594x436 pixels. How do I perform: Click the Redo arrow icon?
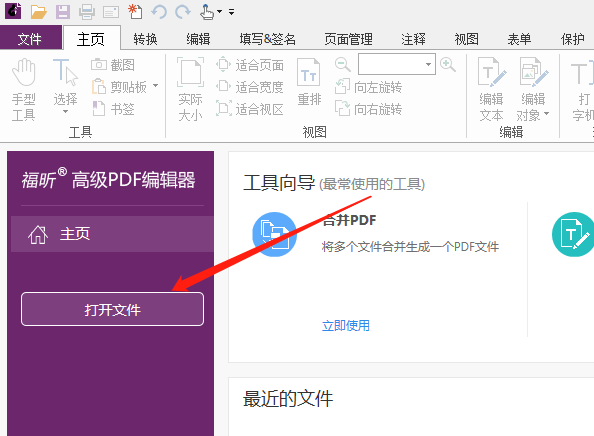point(183,12)
